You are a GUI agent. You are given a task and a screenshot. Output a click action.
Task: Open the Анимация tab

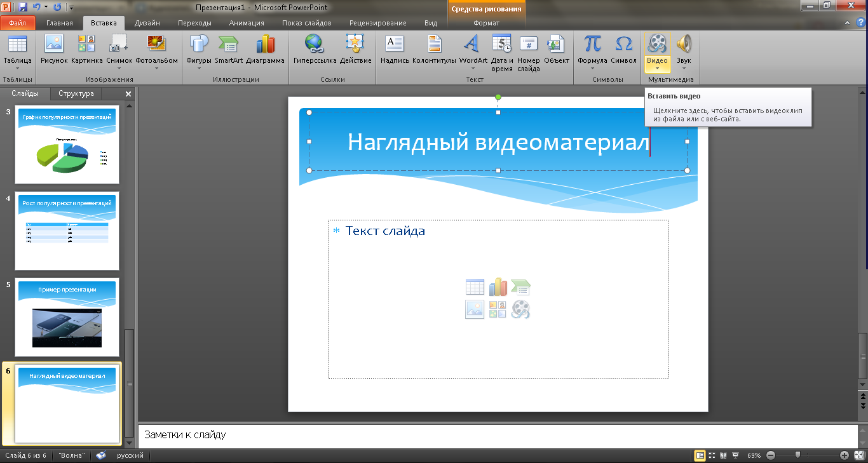coord(247,23)
